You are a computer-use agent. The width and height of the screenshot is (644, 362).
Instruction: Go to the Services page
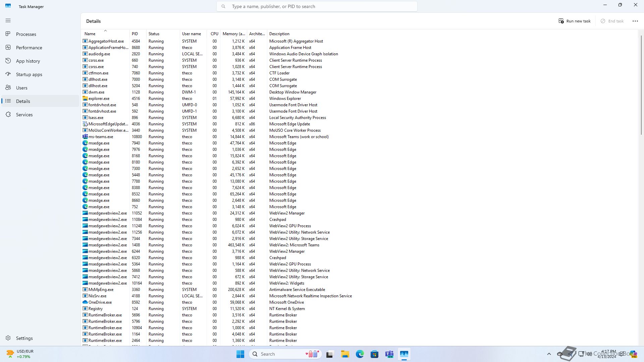coord(40,115)
